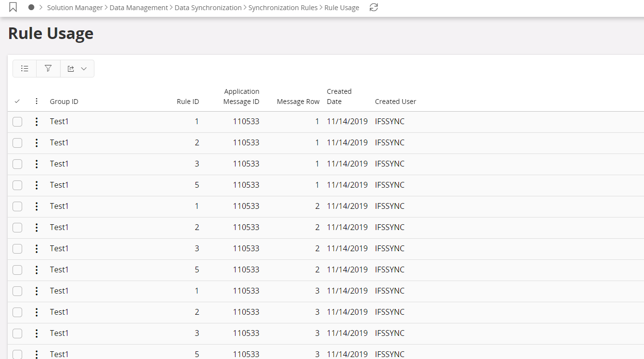Image resolution: width=644 pixels, height=359 pixels.
Task: Open Application Message ID 110533 in first row
Action: (x=246, y=122)
